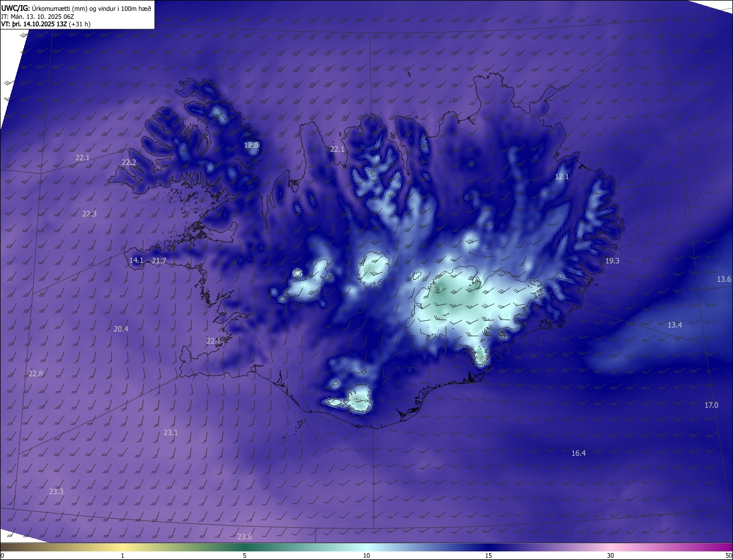Image resolution: width=733 pixels, height=560 pixels.
Task: Click the "23.8" value label
Action: (245, 537)
